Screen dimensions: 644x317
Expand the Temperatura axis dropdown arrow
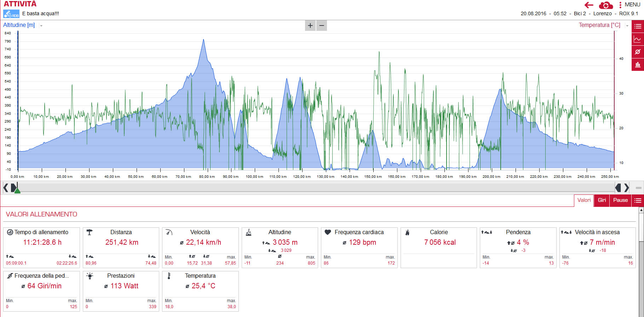click(x=627, y=26)
